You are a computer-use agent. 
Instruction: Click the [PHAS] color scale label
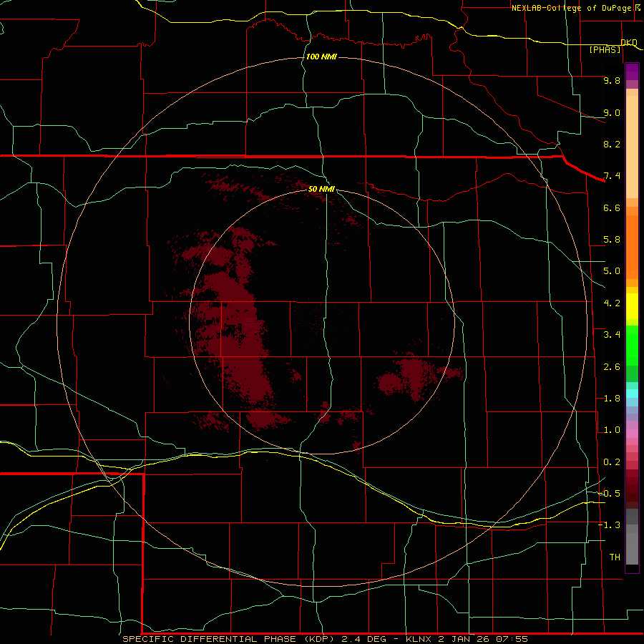click(605, 49)
